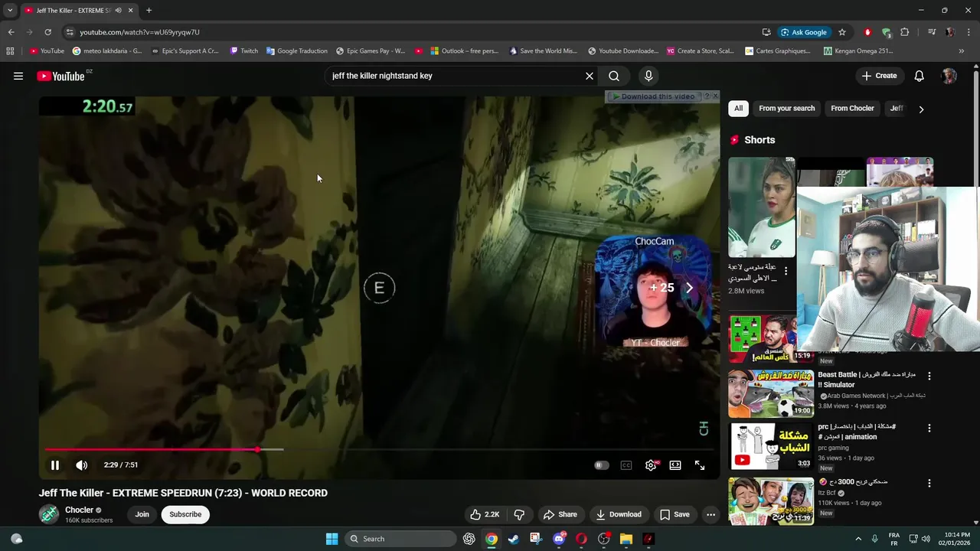The width and height of the screenshot is (980, 551).
Task: Show hidden system tray icons
Action: tap(858, 539)
